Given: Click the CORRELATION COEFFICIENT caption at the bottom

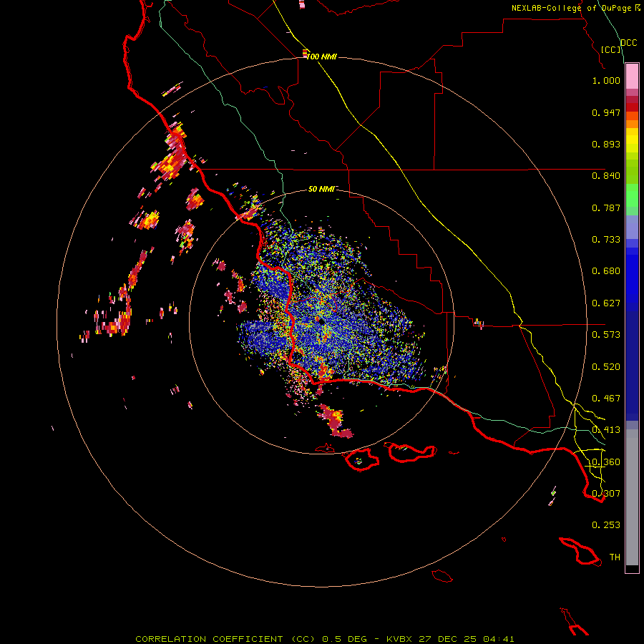Looking at the screenshot, I should click(324, 639).
